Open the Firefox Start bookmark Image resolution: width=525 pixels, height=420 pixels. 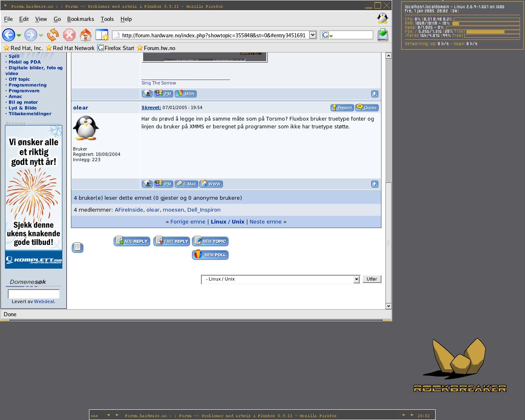click(x=116, y=48)
